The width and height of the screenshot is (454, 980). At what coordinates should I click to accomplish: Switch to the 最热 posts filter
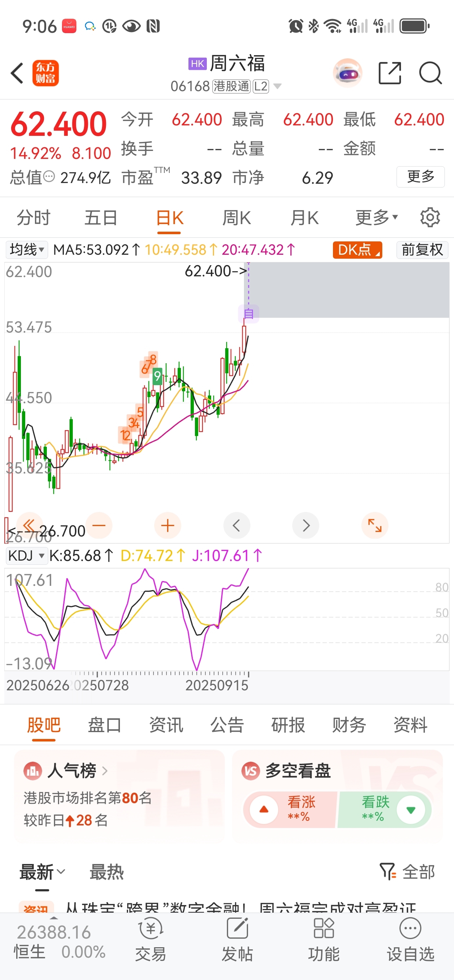[x=107, y=872]
